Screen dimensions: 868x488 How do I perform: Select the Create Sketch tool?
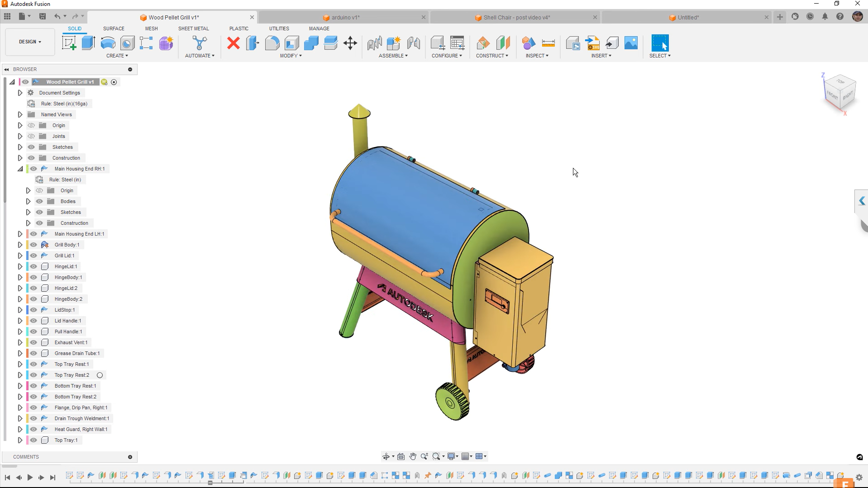point(69,43)
